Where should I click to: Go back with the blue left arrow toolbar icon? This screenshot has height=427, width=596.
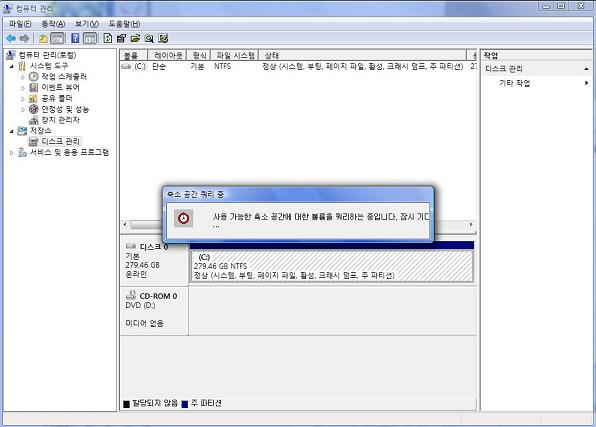11,38
